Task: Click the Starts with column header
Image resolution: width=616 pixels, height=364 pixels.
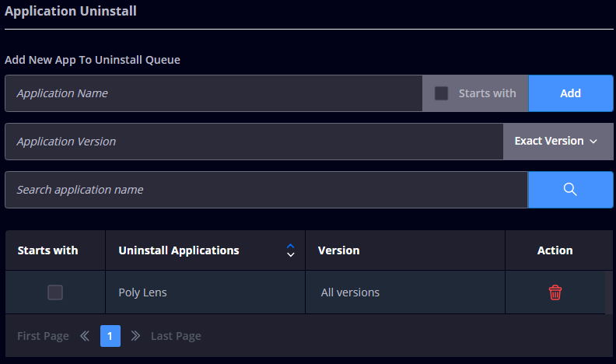Action: [x=55, y=250]
